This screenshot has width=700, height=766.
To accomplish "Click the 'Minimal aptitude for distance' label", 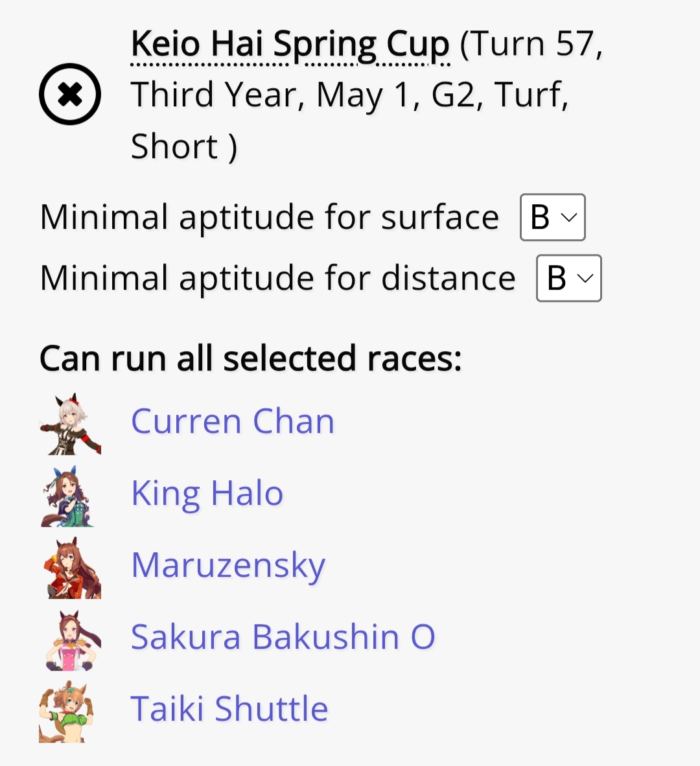I will pyautogui.click(x=277, y=278).
